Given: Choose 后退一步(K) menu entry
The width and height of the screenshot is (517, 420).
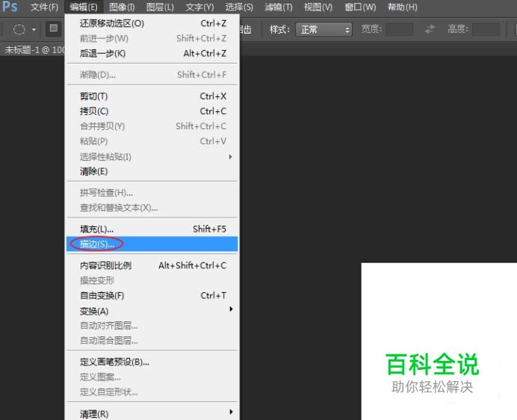Looking at the screenshot, I should click(x=152, y=53).
